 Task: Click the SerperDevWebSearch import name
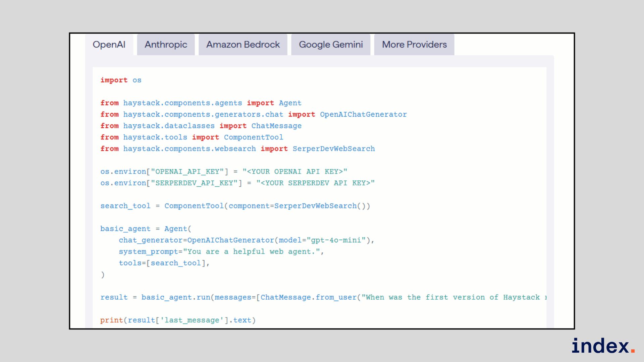coord(333,149)
